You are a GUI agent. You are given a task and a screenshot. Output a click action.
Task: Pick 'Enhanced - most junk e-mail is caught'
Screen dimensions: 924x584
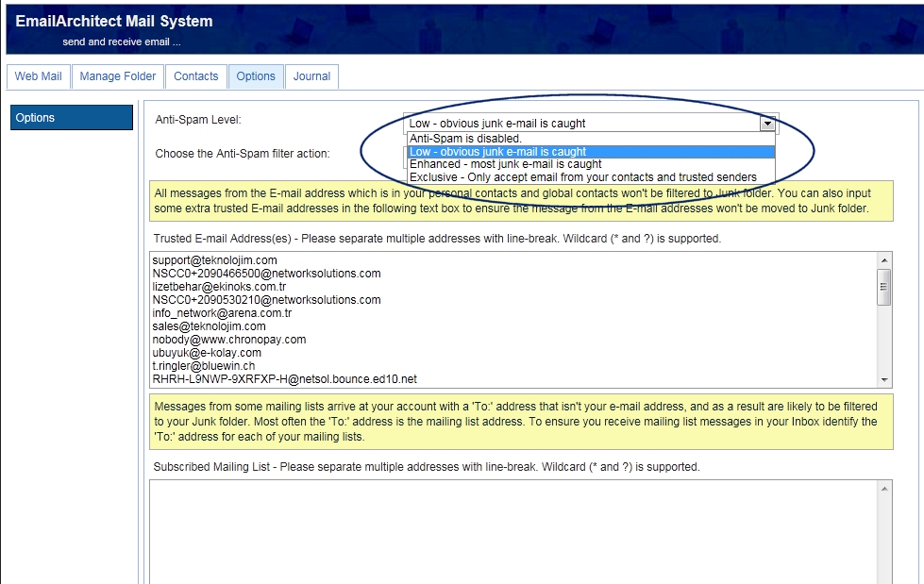pos(591,164)
